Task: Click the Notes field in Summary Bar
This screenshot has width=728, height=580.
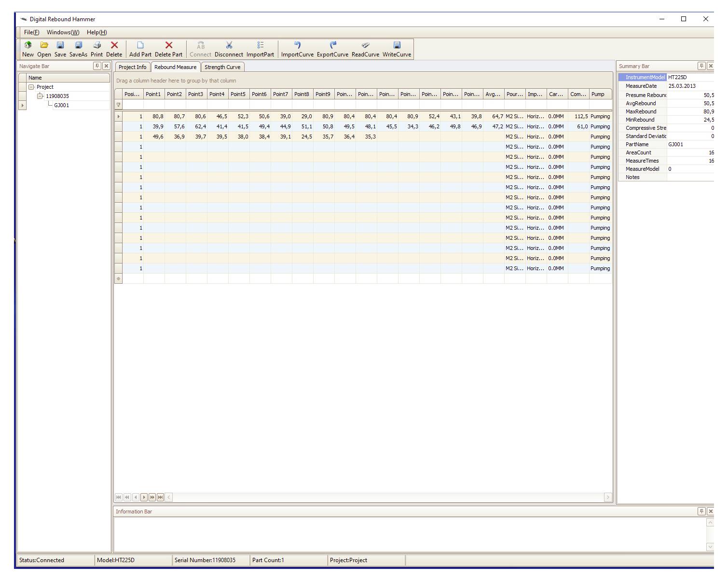Action: 690,177
